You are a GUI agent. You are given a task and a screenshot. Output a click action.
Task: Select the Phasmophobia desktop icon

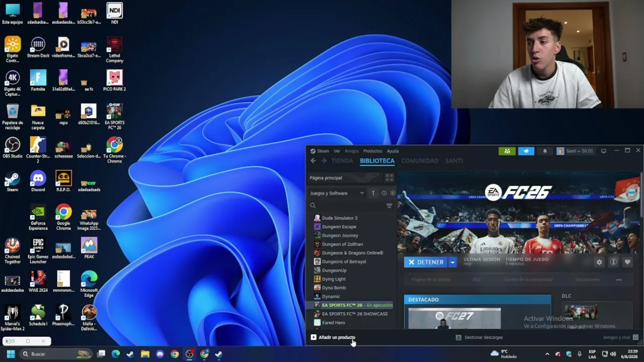pyautogui.click(x=63, y=316)
